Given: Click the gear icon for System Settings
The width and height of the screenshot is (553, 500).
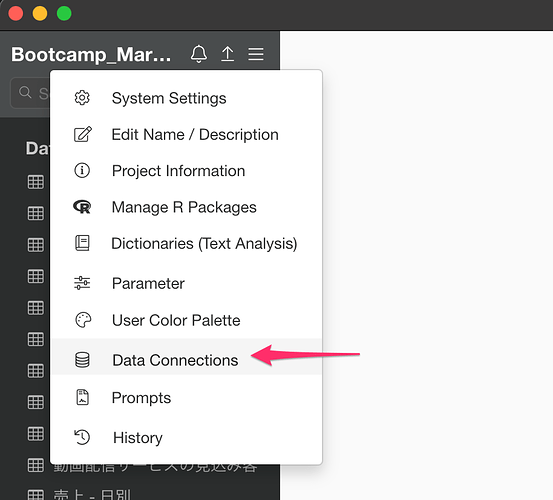Looking at the screenshot, I should click(x=82, y=98).
